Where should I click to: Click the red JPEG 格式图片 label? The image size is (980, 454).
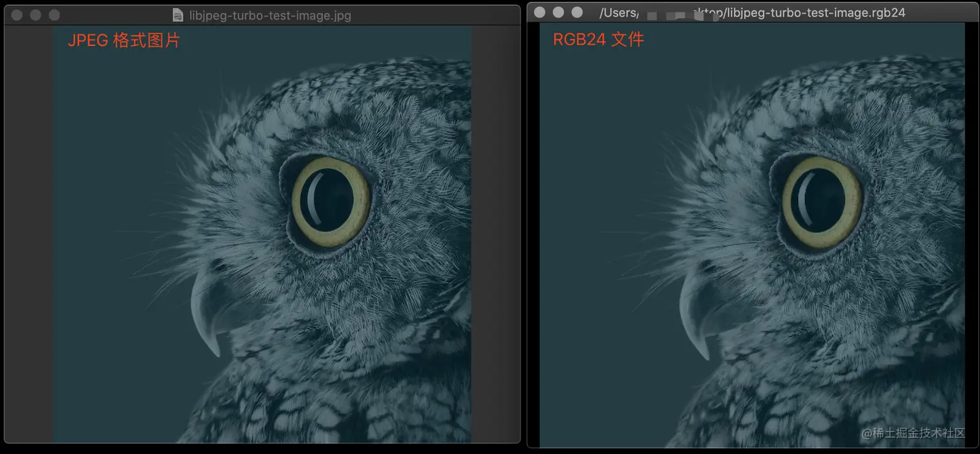click(123, 40)
